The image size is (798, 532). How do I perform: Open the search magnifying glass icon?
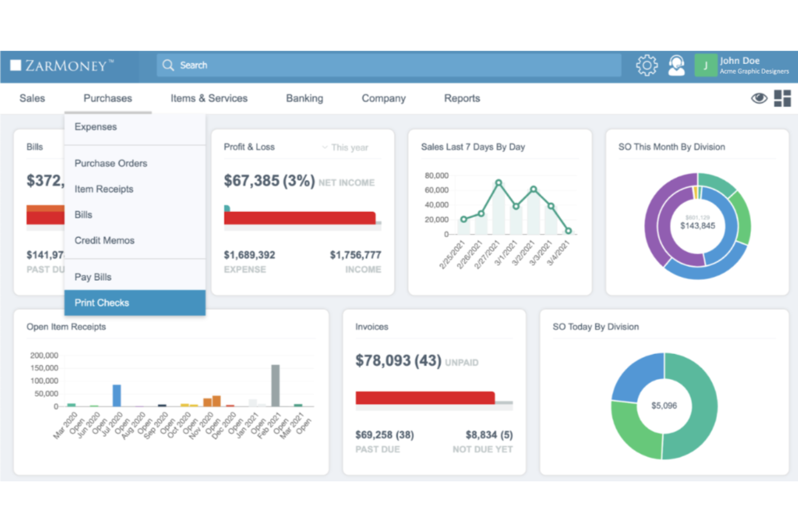pos(168,65)
